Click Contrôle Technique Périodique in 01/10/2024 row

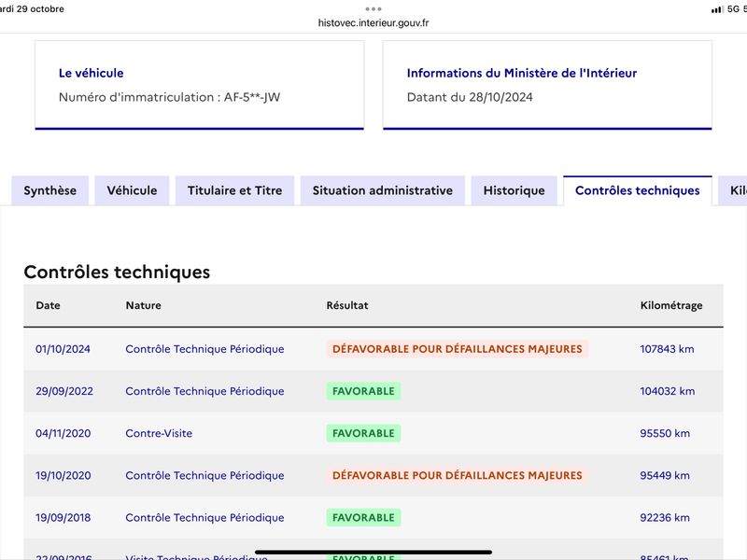[x=204, y=349]
